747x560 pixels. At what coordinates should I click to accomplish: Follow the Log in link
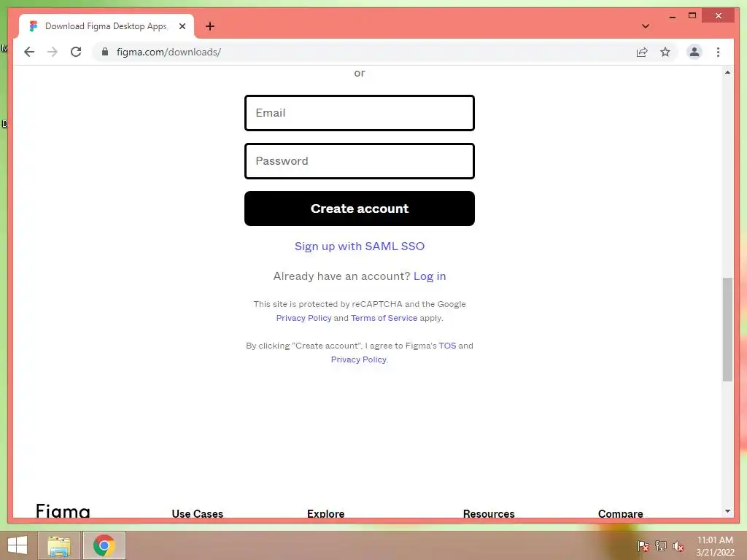click(x=429, y=276)
